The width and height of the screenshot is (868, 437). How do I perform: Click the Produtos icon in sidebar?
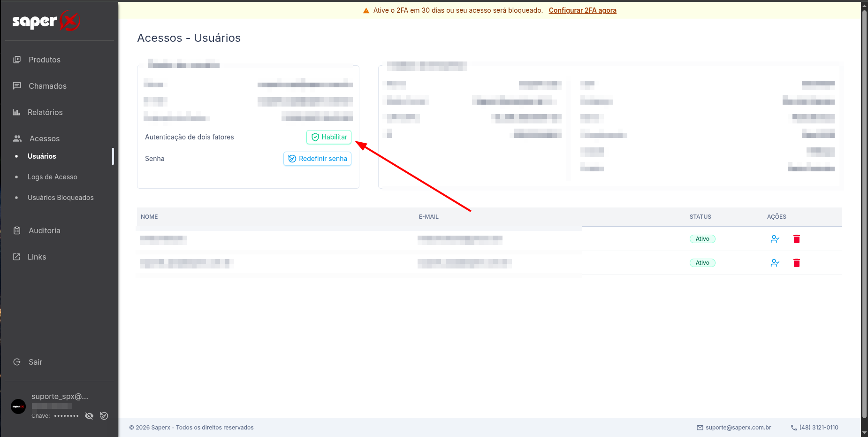click(x=17, y=60)
